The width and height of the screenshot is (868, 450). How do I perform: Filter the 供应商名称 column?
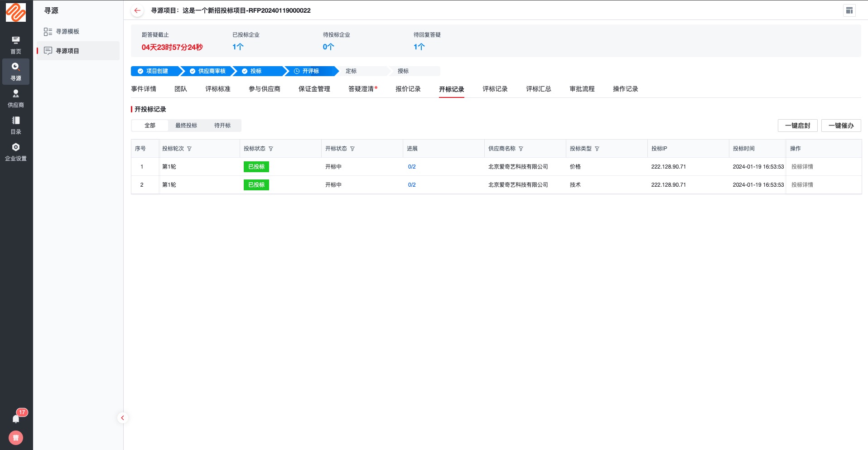pos(521,149)
